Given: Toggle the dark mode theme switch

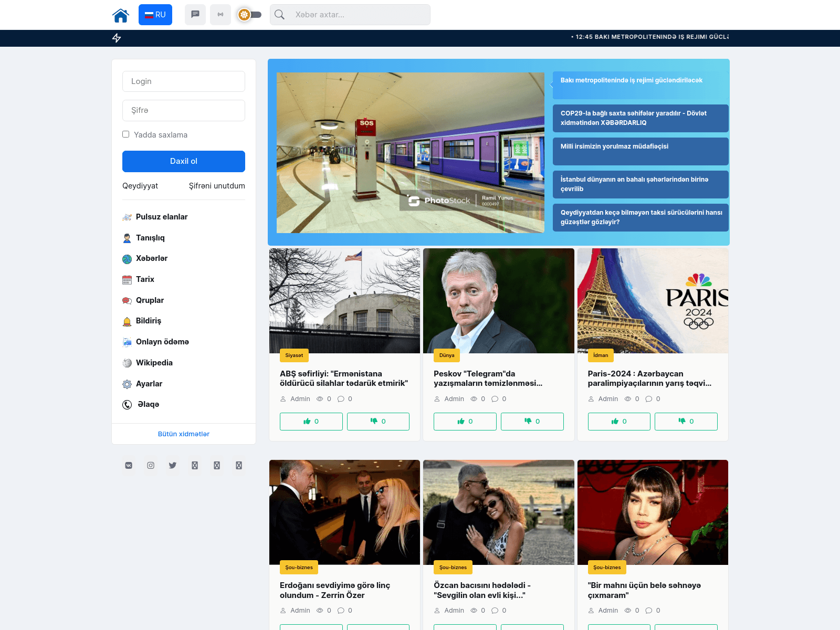Looking at the screenshot, I should pyautogui.click(x=249, y=15).
